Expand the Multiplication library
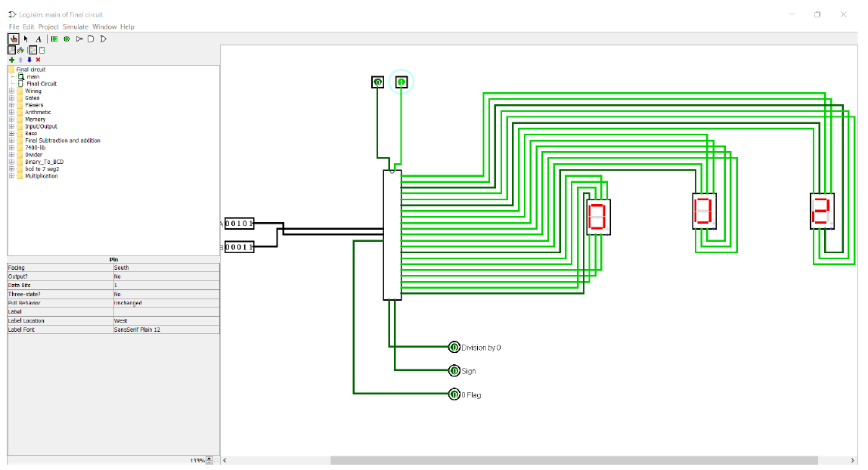This screenshot has width=868, height=470. tap(11, 176)
